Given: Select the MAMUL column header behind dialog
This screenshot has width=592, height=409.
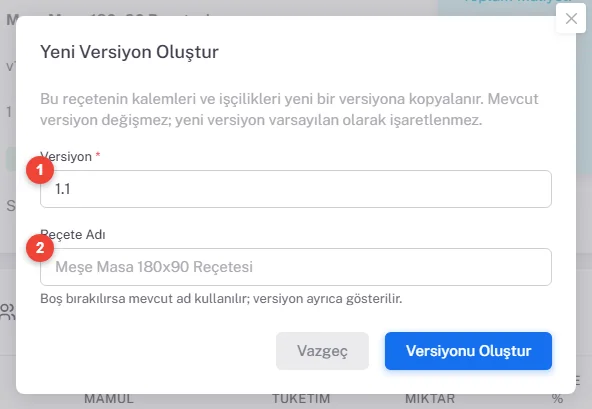Looking at the screenshot, I should [x=109, y=398].
